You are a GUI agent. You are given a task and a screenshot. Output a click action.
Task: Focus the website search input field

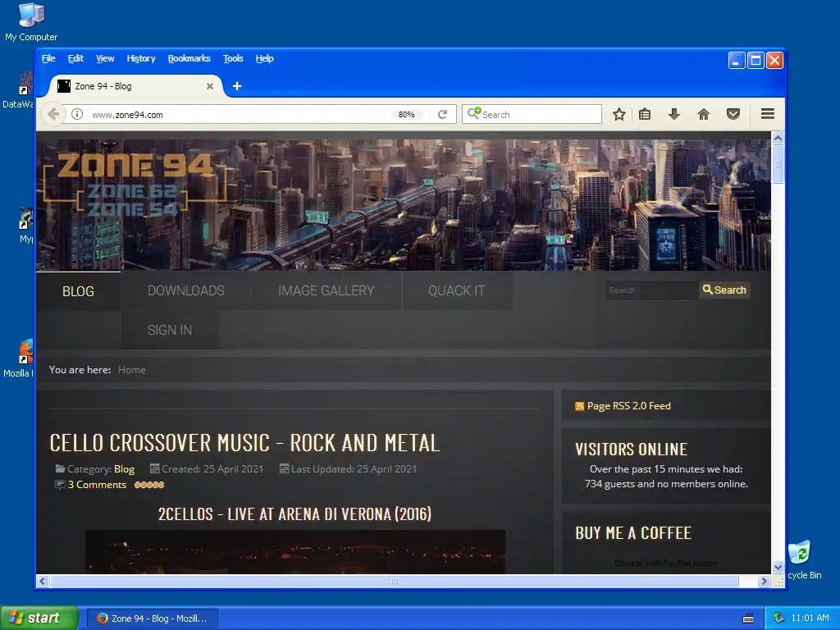[651, 290]
